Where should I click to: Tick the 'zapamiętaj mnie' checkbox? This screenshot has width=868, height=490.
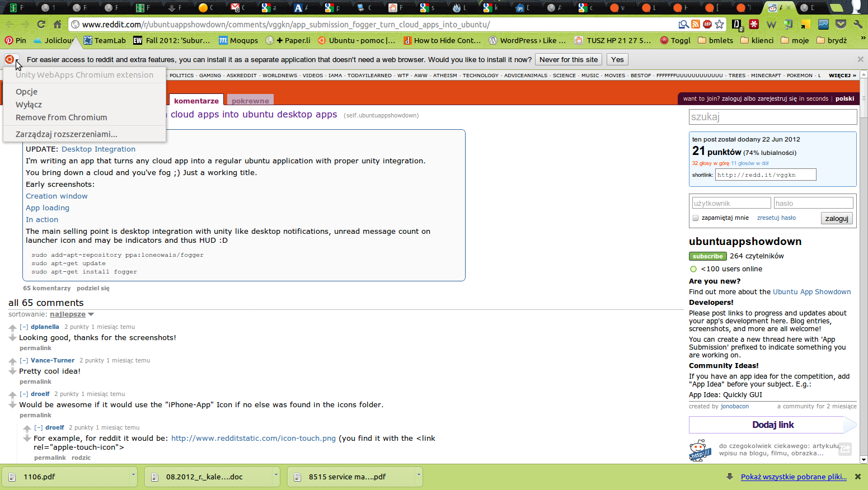(696, 218)
